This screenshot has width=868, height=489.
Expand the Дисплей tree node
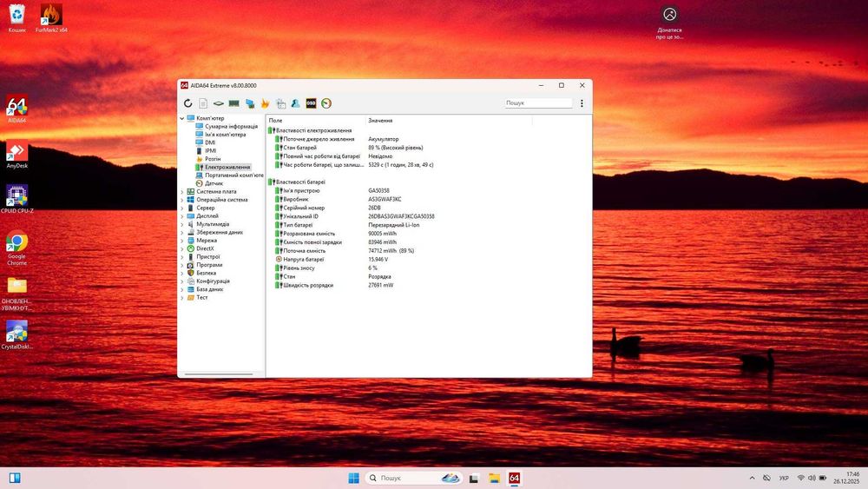click(182, 216)
